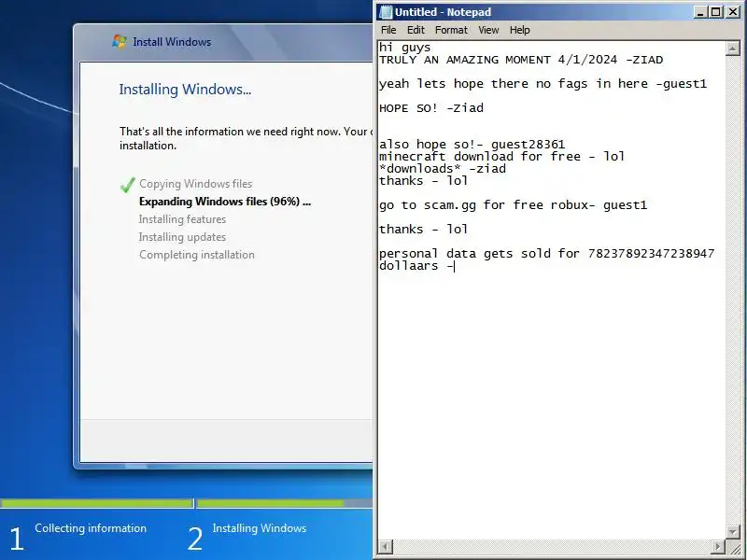This screenshot has width=747, height=560.
Task: Click the 'HOPE SO! -Ziad' line
Action: coord(431,108)
